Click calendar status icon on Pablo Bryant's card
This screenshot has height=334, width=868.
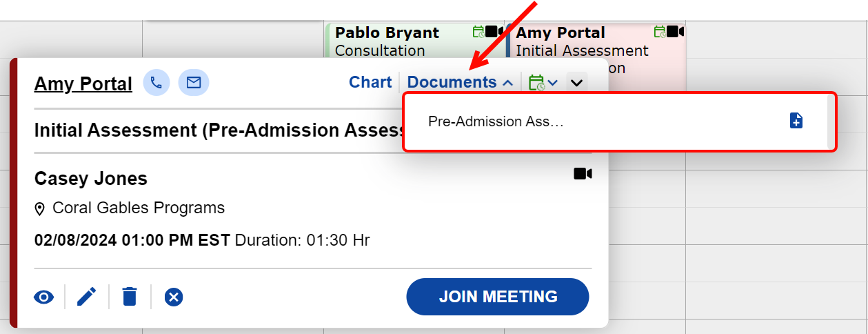478,32
